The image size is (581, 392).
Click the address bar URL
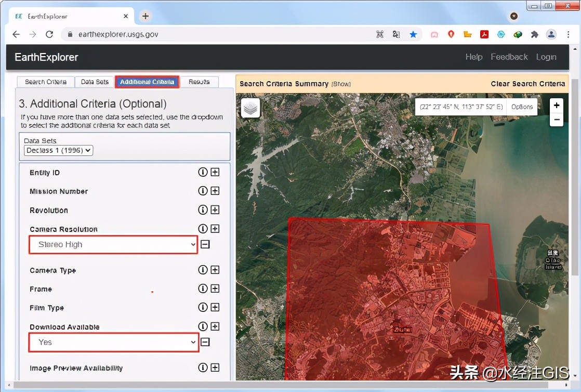pyautogui.click(x=118, y=34)
